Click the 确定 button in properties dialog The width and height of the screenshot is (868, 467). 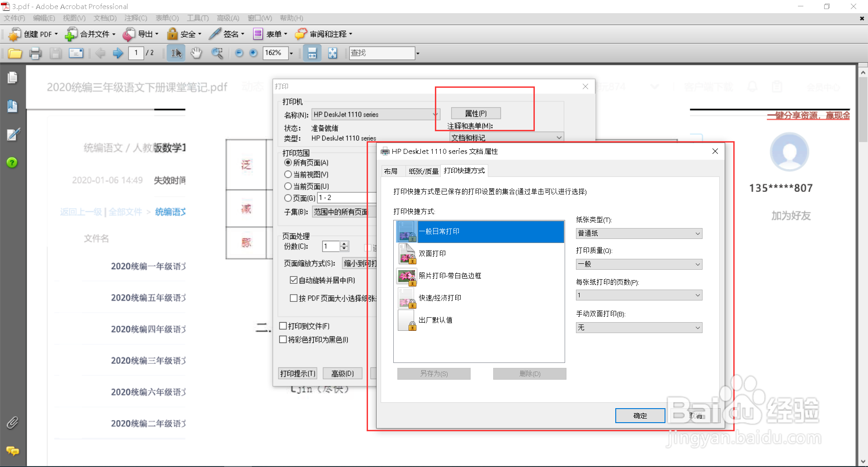click(x=640, y=415)
